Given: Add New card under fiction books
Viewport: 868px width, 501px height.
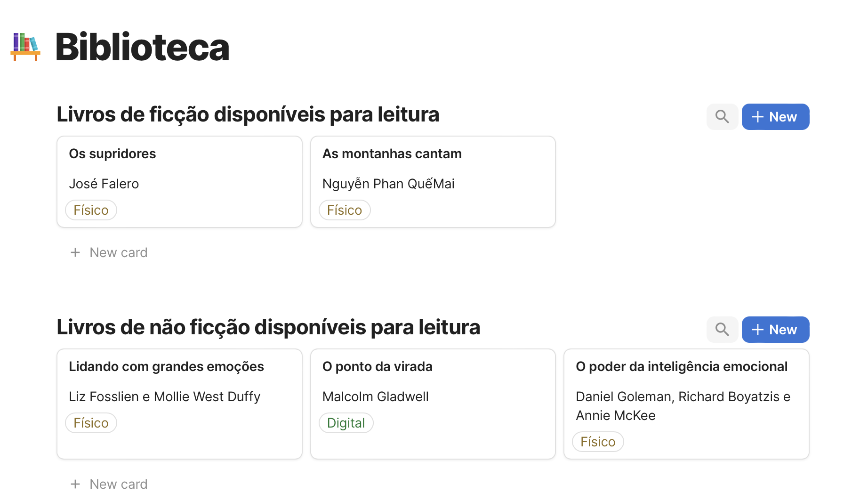Looking at the screenshot, I should click(x=109, y=252).
